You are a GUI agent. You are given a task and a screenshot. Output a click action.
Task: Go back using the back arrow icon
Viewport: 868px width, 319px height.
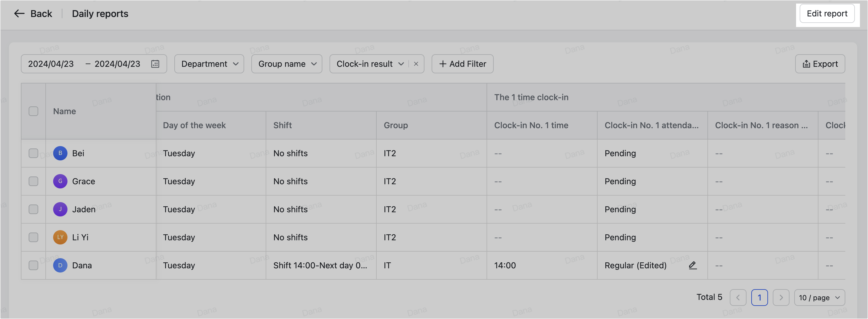(19, 13)
